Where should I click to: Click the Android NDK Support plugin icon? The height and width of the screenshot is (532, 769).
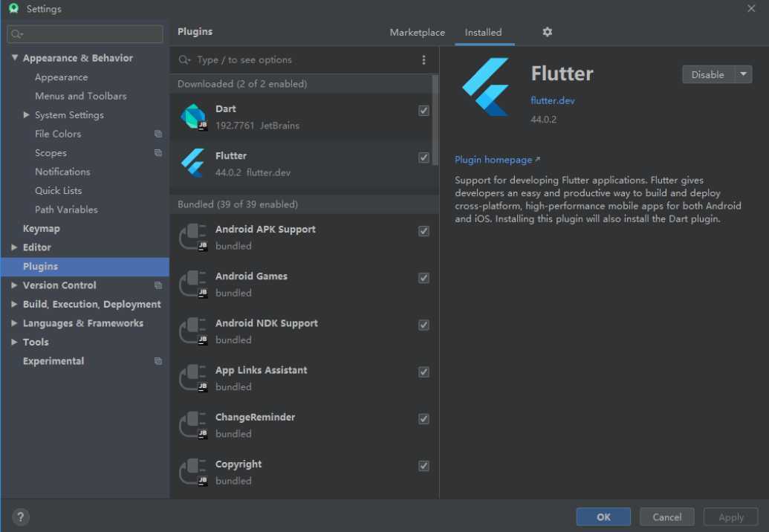[193, 331]
